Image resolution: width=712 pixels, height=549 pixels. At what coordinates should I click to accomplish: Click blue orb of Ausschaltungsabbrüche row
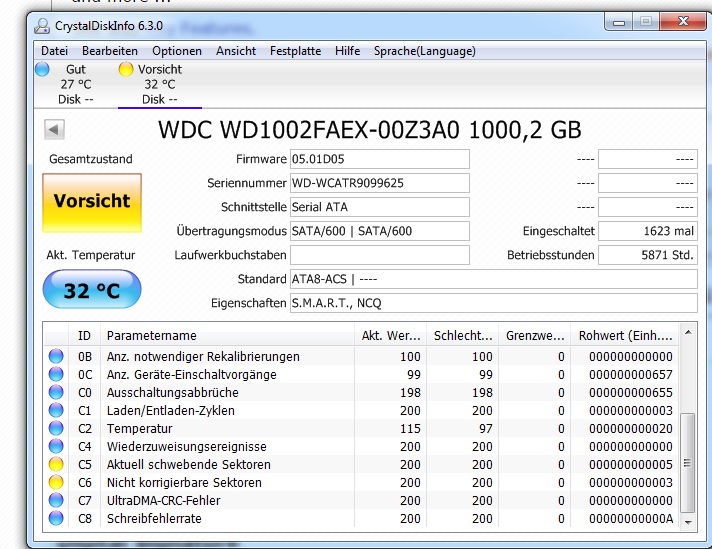click(x=56, y=392)
